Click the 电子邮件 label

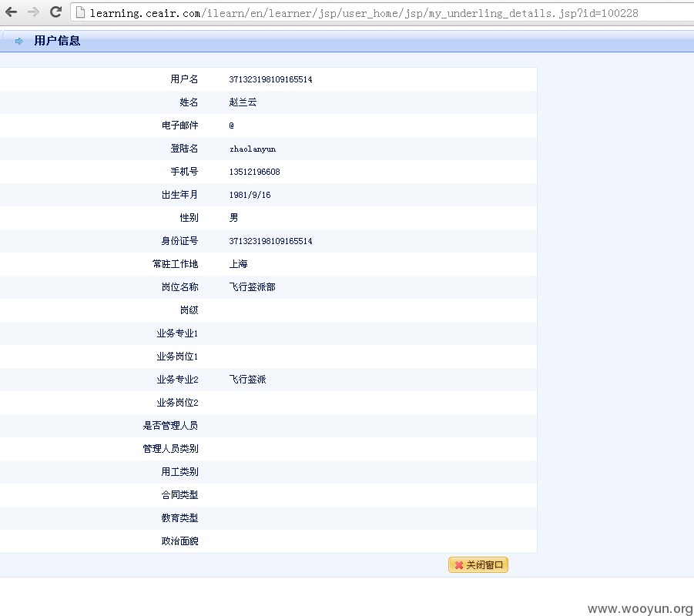tap(179, 126)
